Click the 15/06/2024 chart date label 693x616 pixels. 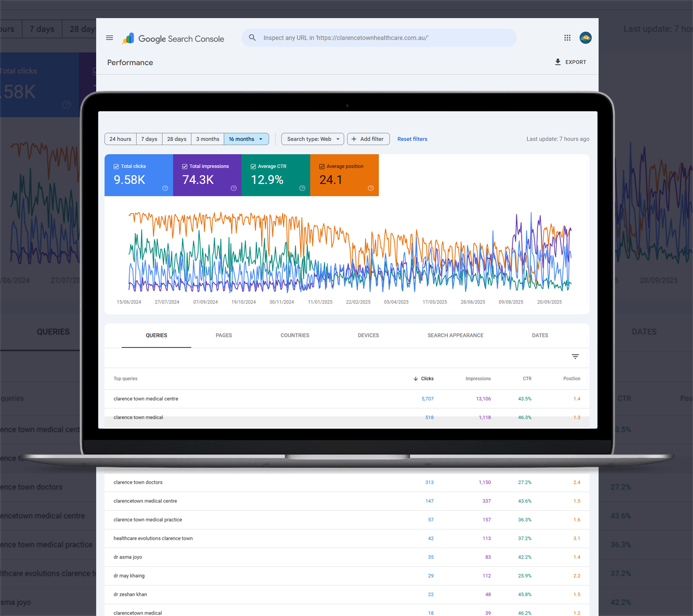pos(129,302)
